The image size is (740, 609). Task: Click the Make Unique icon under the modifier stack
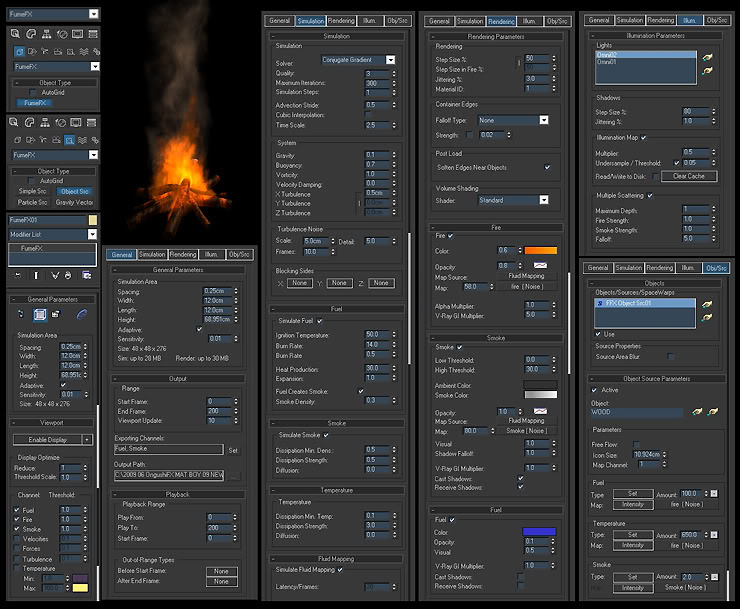[x=55, y=275]
